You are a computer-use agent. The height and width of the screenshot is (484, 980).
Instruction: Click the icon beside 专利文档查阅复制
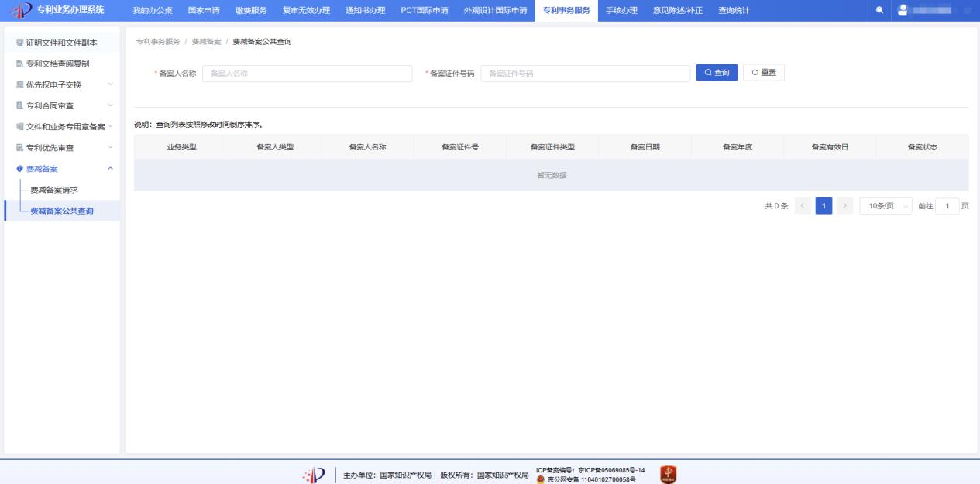tap(19, 63)
